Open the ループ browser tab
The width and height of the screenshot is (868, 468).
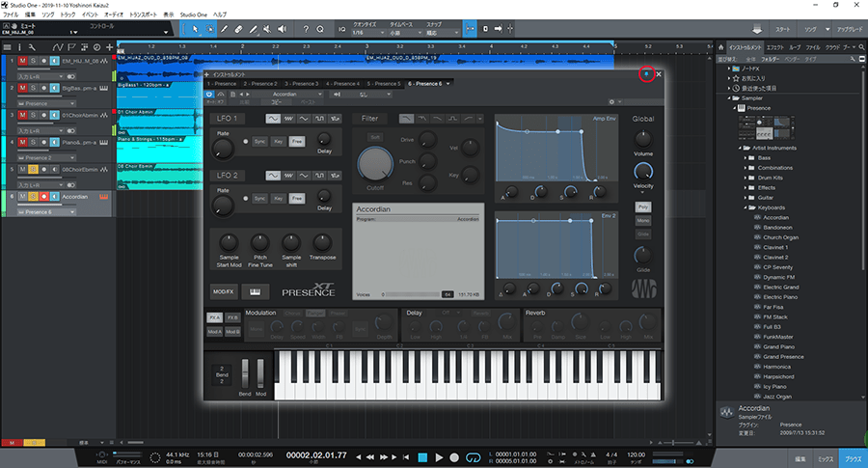click(x=795, y=47)
